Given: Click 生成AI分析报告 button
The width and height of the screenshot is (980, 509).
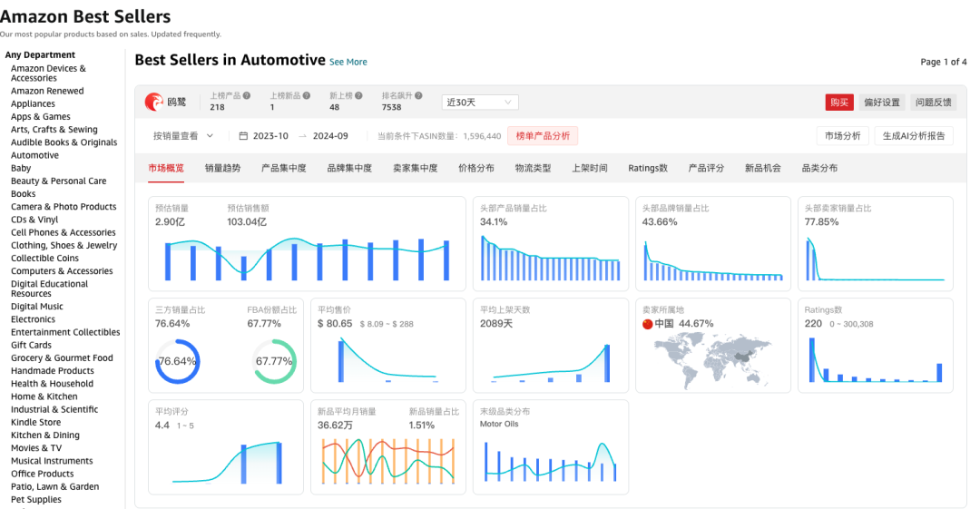Looking at the screenshot, I should [x=914, y=136].
